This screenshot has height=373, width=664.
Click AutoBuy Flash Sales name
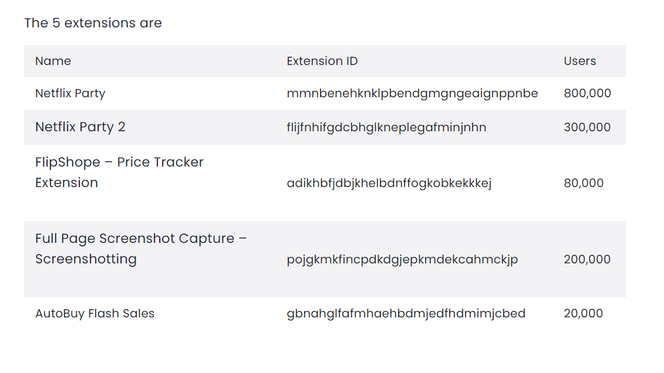click(95, 314)
